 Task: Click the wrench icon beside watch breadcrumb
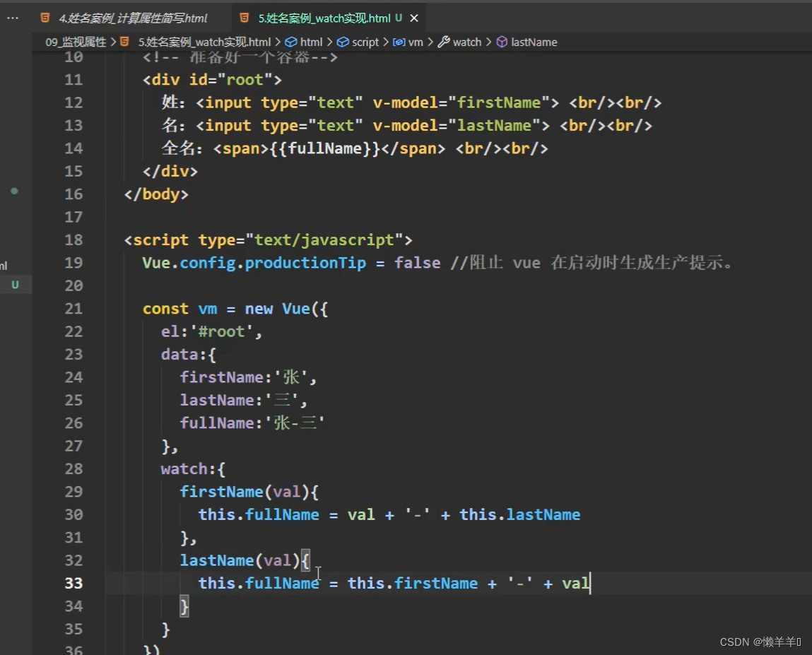click(x=443, y=42)
